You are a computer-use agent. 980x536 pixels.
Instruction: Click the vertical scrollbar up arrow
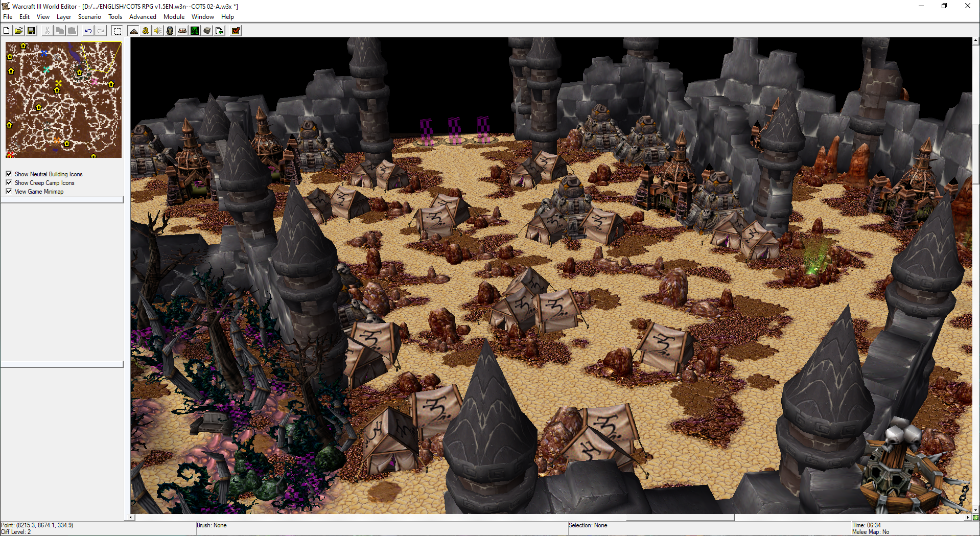point(976,40)
